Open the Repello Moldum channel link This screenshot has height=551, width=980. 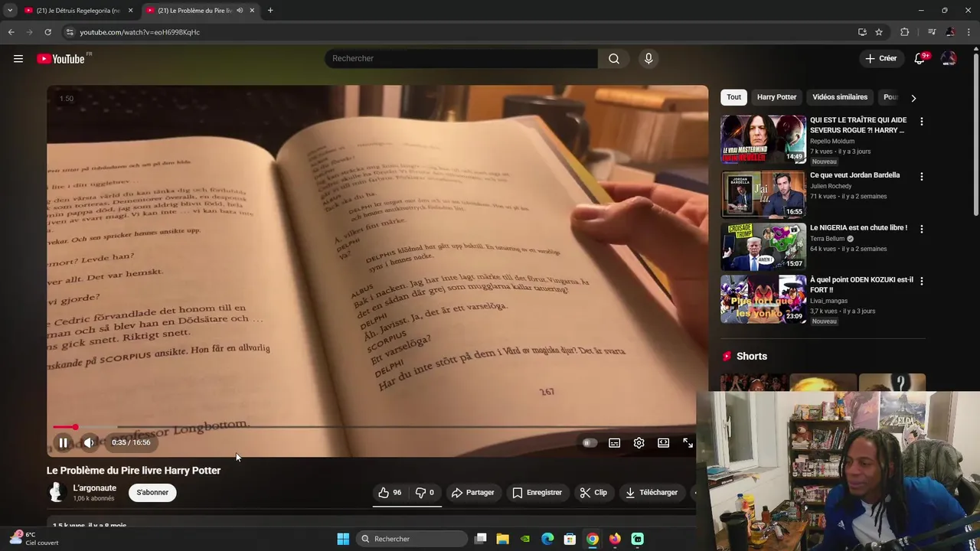(x=832, y=142)
